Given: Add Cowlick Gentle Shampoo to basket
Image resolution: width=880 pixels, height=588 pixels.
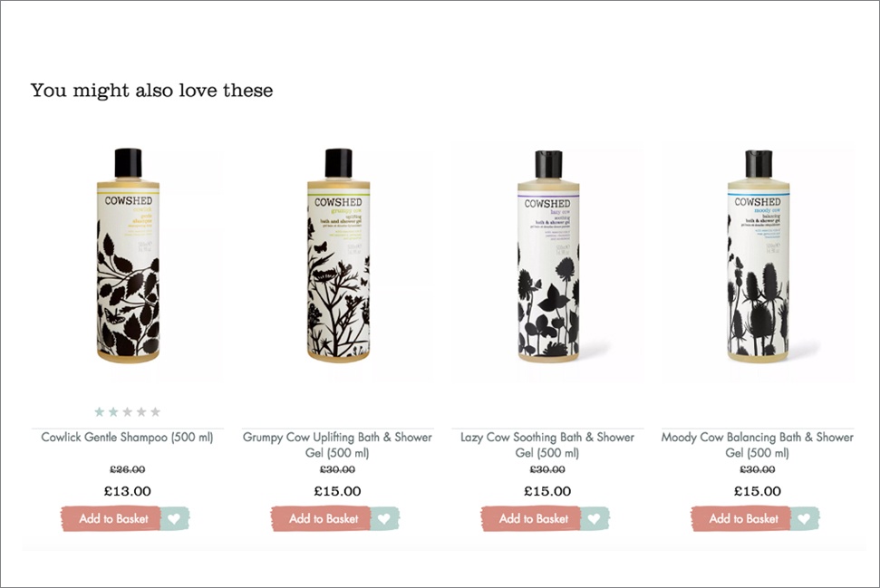Looking at the screenshot, I should point(111,518).
